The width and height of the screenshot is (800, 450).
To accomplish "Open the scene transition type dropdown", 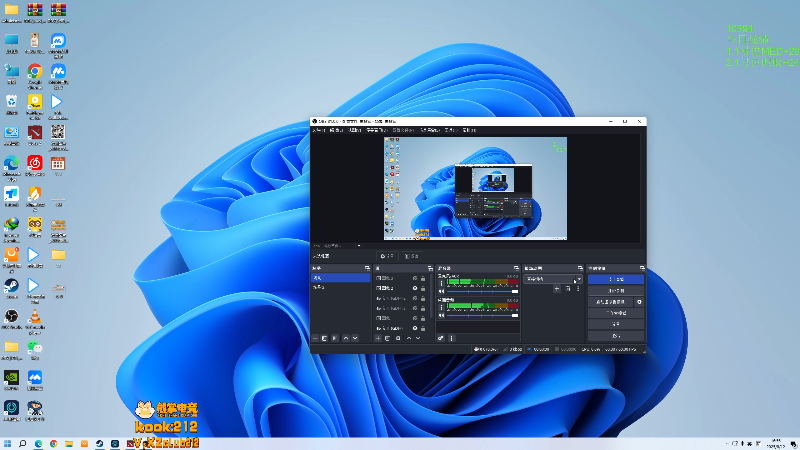I will tap(553, 279).
